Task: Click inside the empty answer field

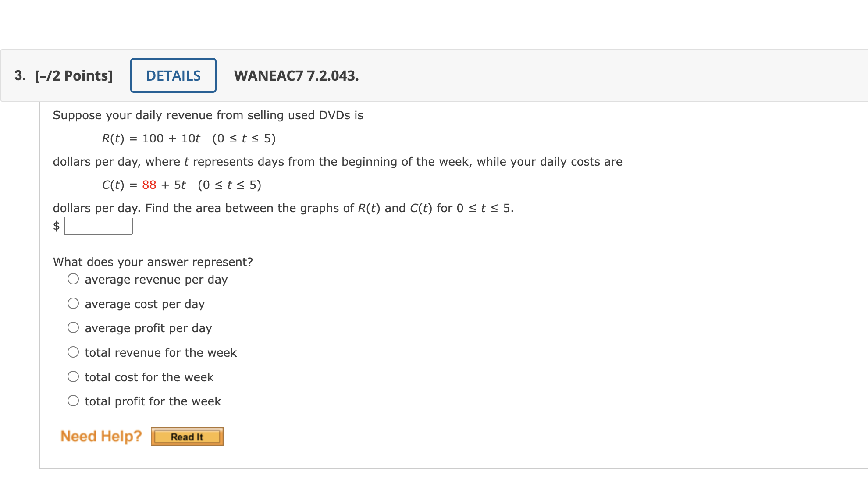Action: pos(98,226)
